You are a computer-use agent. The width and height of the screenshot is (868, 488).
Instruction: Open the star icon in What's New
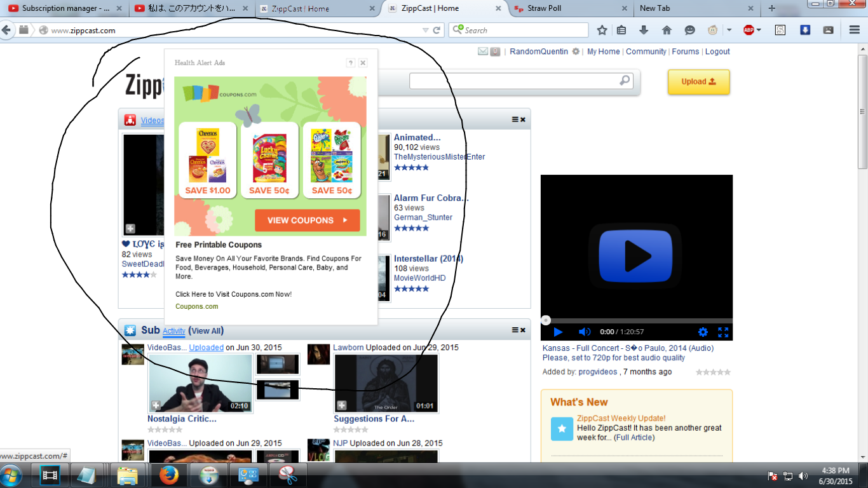coord(562,429)
